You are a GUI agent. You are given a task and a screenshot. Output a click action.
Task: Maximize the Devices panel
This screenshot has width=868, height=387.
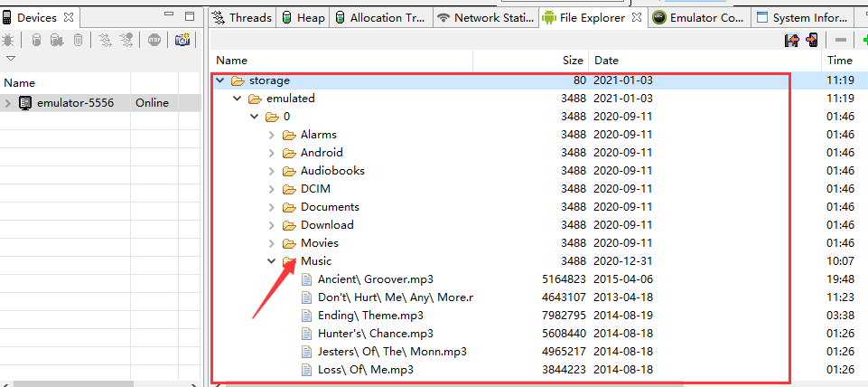[x=190, y=16]
